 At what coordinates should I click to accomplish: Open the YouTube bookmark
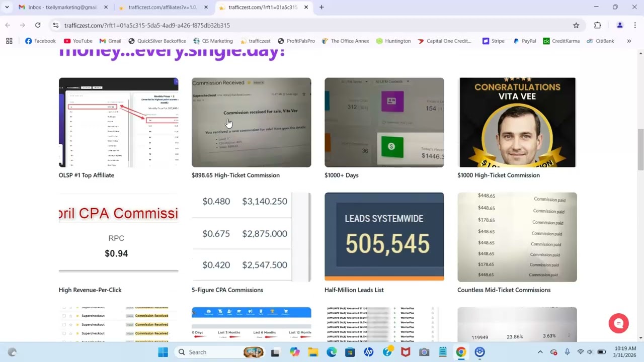tap(78, 41)
